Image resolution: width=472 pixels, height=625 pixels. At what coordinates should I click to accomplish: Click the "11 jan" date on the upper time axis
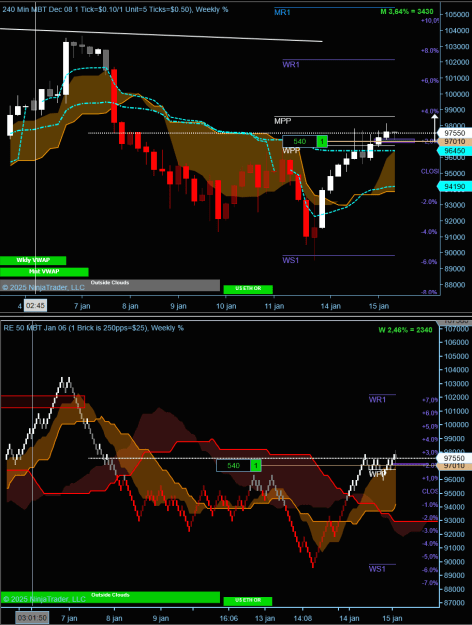(x=274, y=306)
